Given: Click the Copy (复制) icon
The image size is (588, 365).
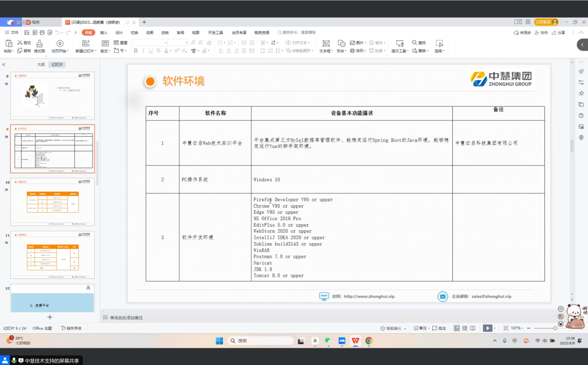Looking at the screenshot, I should pyautogui.click(x=20, y=51).
